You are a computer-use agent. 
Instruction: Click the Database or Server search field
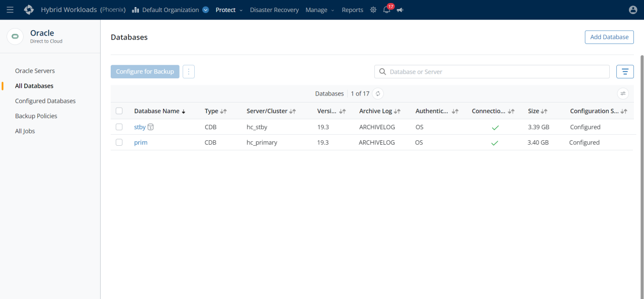point(492,71)
